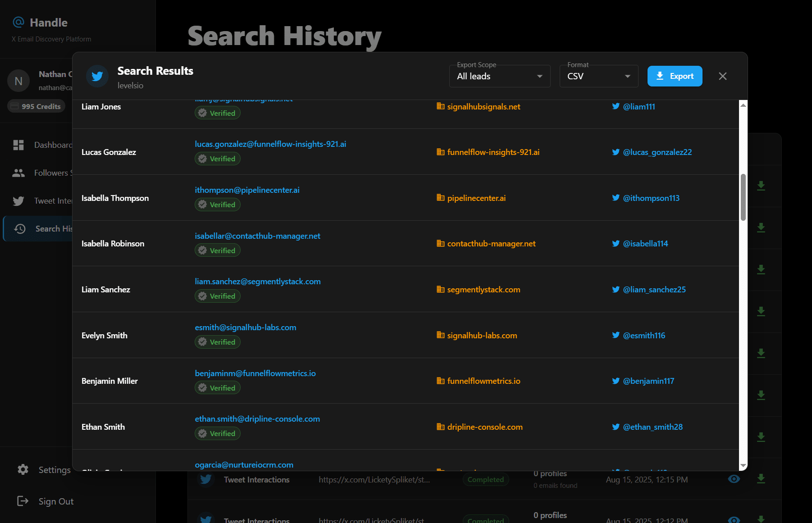Image resolution: width=812 pixels, height=523 pixels.
Task: Toggle the Verified badge for Ethan Smith
Action: (217, 433)
